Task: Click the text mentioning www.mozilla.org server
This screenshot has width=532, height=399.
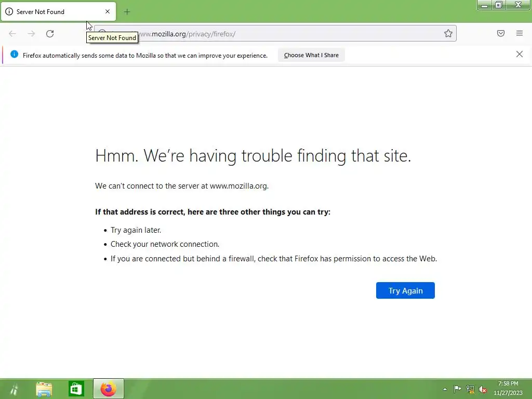Action: (182, 186)
